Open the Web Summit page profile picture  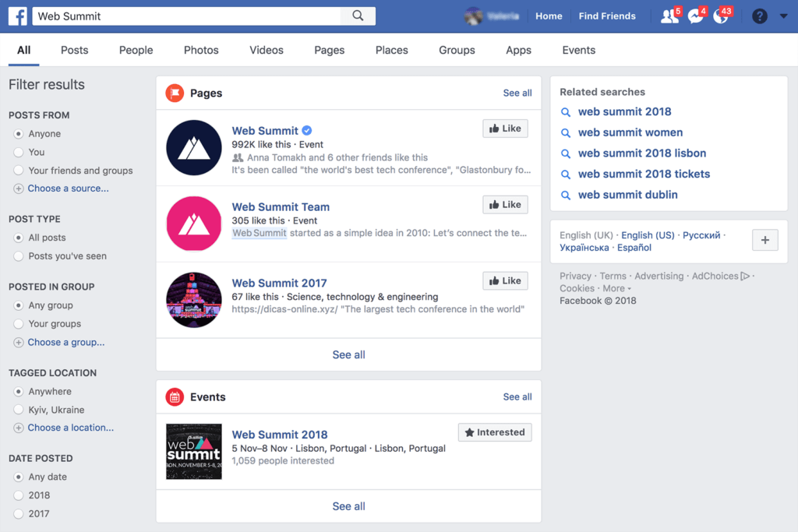click(x=194, y=147)
